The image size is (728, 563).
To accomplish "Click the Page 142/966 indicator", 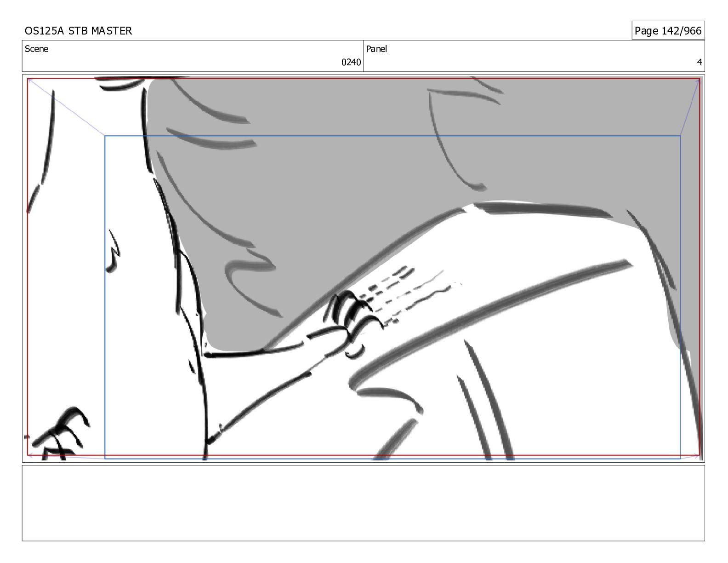I will pos(668,30).
